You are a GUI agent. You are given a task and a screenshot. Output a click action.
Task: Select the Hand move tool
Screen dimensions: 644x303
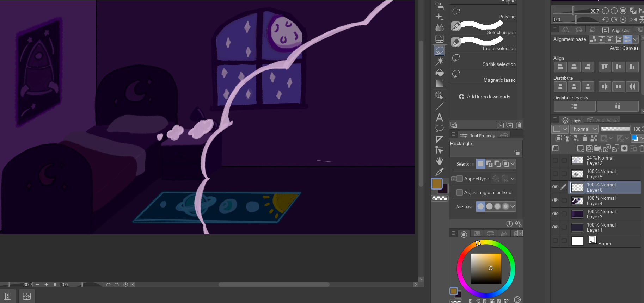tap(440, 161)
